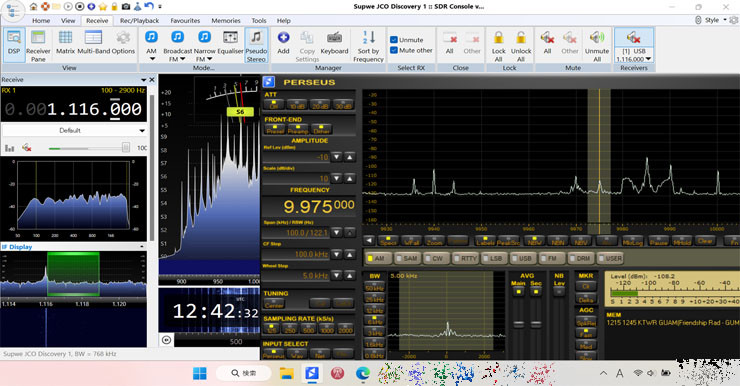Open the Multi-Band view
The width and height of the screenshot is (740, 386).
coord(93,42)
